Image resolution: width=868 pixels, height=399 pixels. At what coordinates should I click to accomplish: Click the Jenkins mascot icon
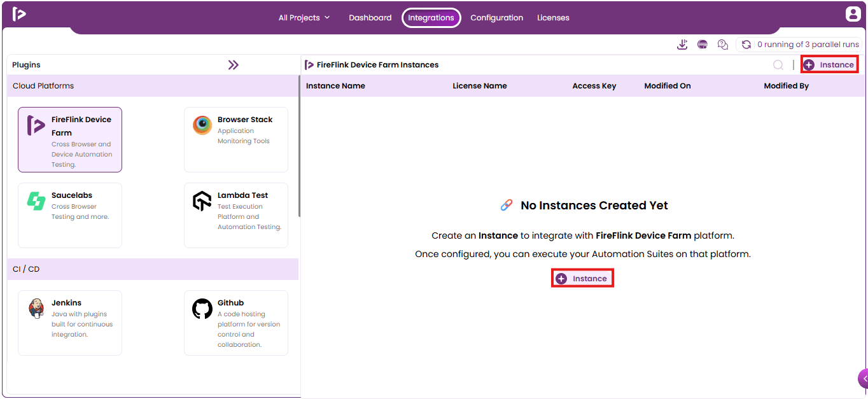pos(36,309)
